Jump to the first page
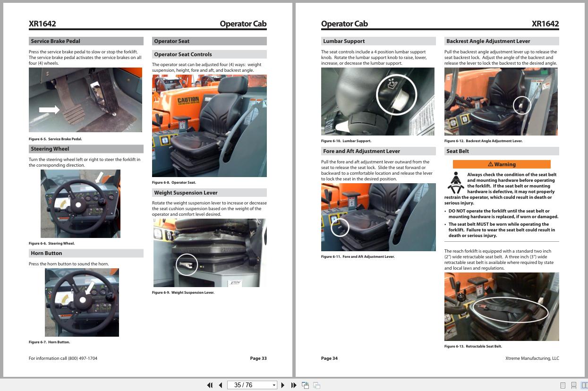 pos(210,385)
